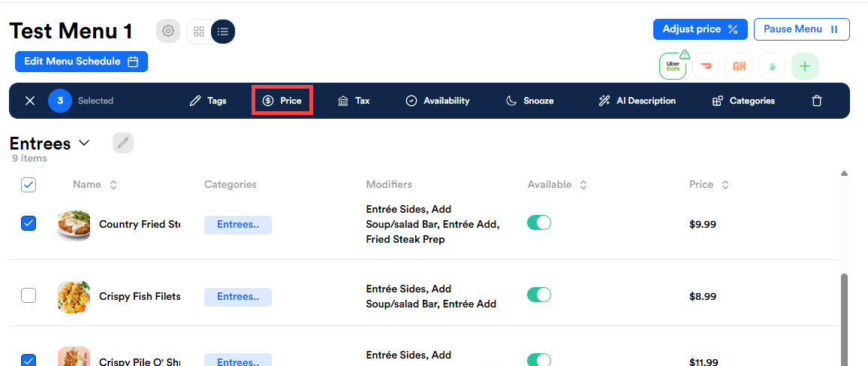The image size is (868, 366).
Task: Click the Edit Menu Schedule button
Action: pos(81,62)
